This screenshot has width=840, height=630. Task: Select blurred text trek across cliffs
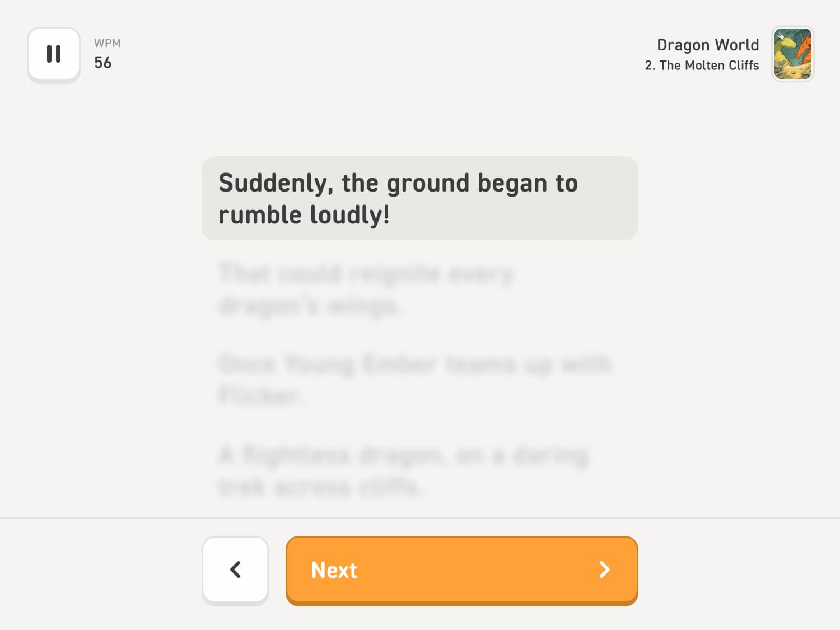[320, 487]
